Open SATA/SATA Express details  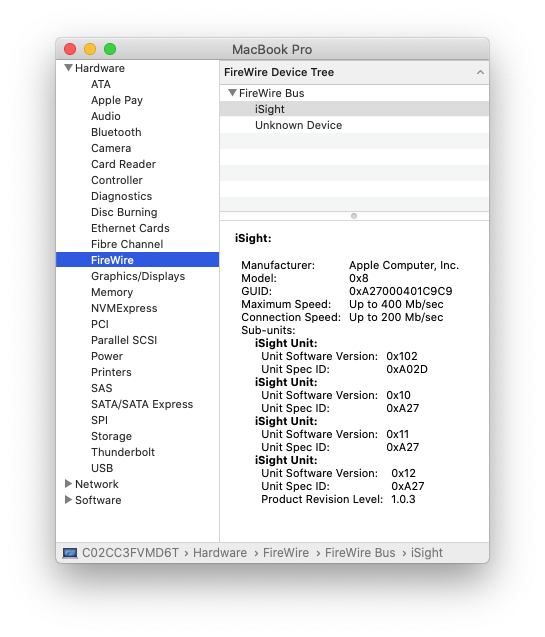pyautogui.click(x=142, y=404)
